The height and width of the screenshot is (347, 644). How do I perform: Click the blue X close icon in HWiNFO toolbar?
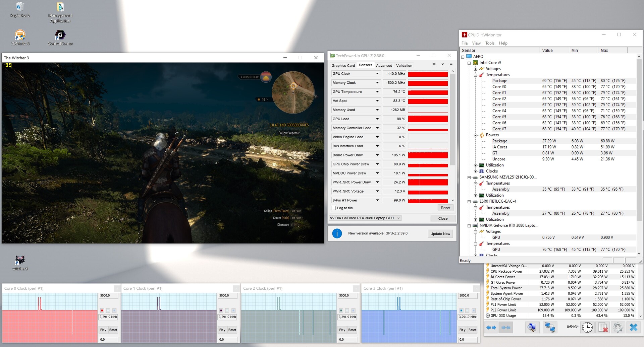pyautogui.click(x=634, y=327)
